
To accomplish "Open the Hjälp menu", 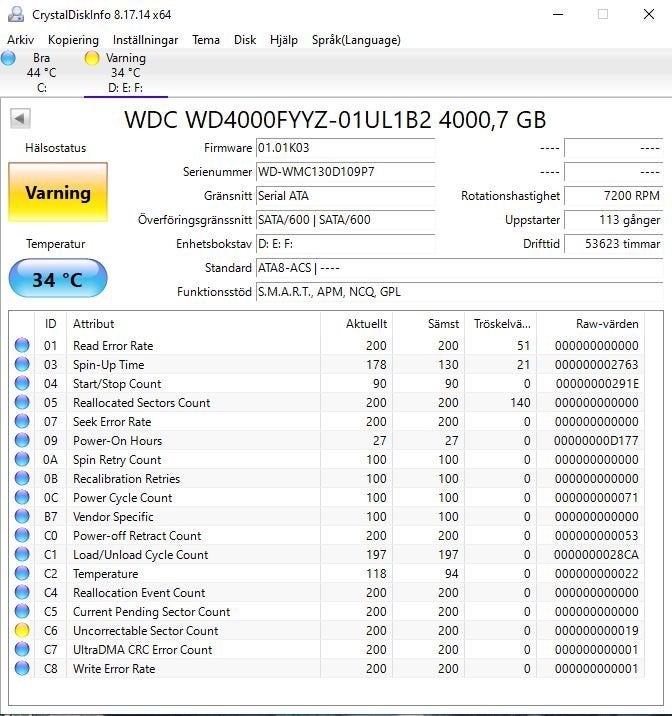I will click(x=284, y=40).
